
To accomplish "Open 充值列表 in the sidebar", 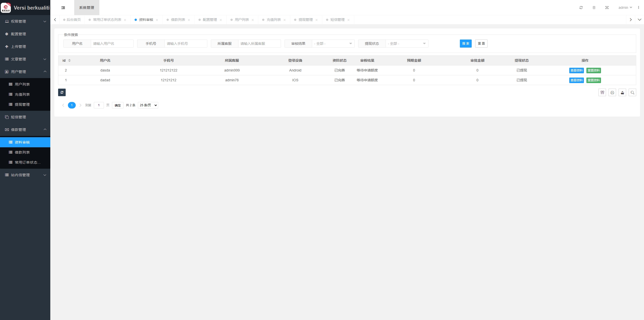I will coord(22,94).
